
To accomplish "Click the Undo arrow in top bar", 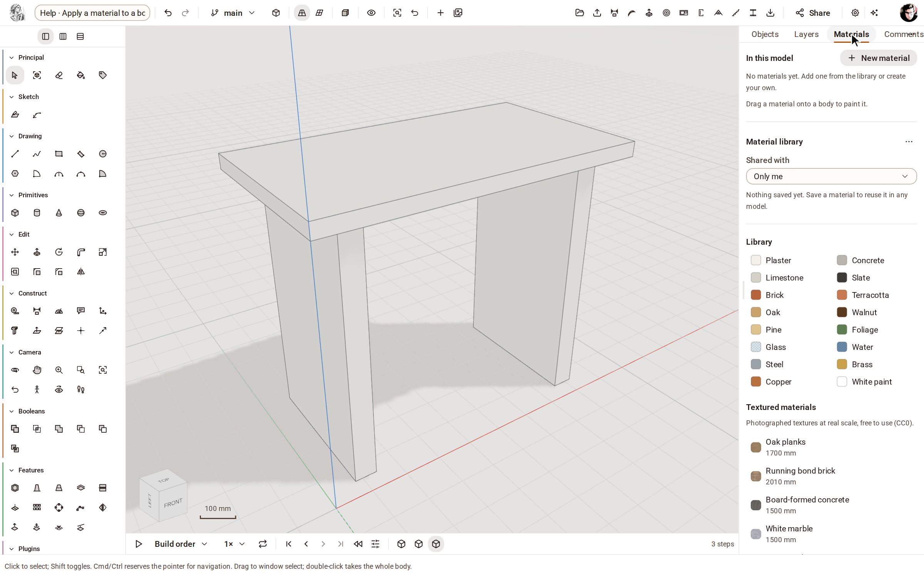I will coord(168,13).
